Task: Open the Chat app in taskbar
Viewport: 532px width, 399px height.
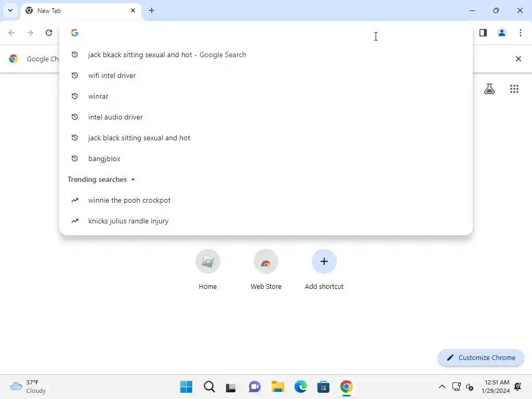Action: [x=255, y=387]
